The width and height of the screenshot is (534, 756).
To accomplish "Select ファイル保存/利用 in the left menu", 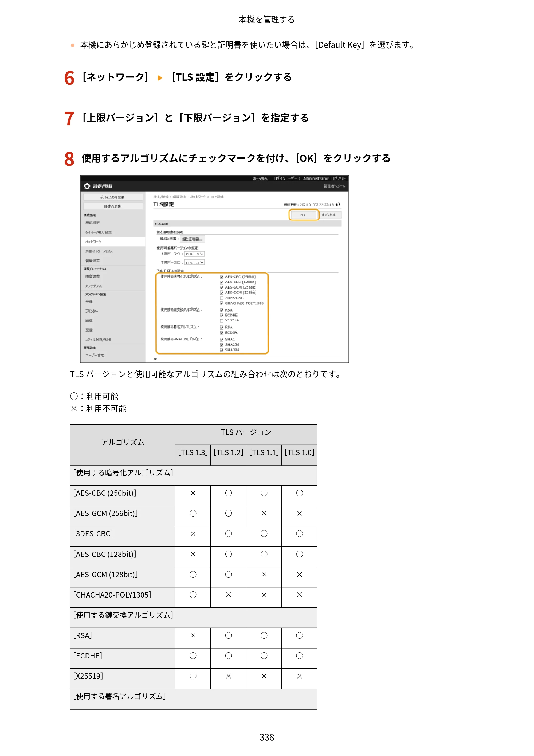I will (98, 339).
